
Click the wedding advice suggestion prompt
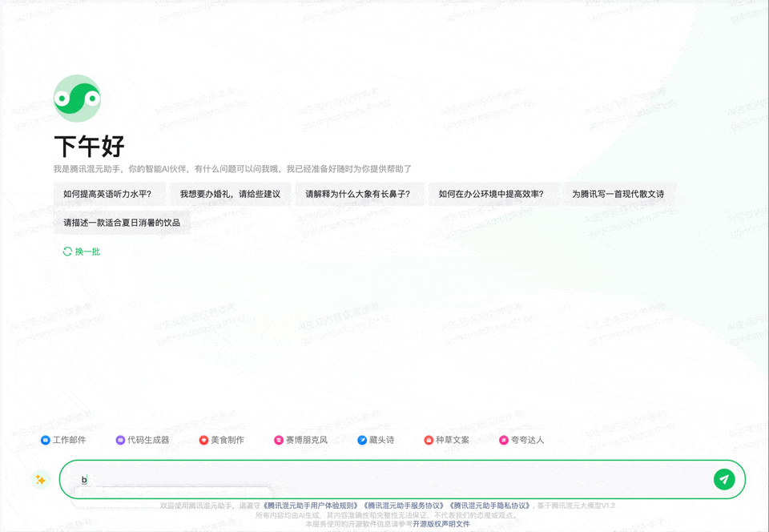(x=236, y=193)
